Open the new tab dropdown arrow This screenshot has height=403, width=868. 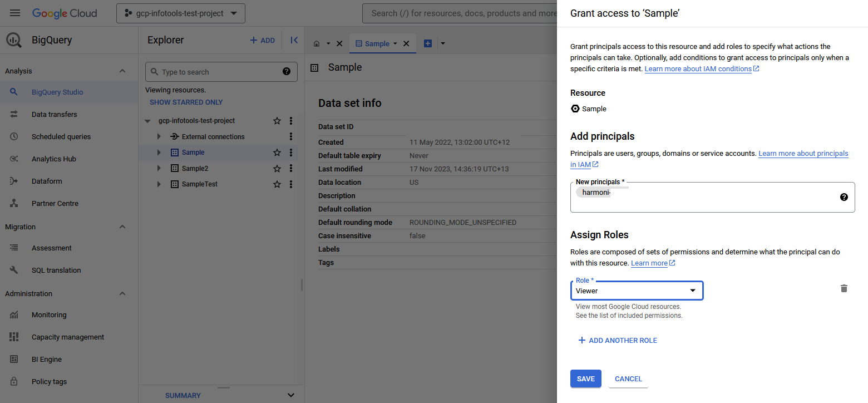[x=443, y=43]
